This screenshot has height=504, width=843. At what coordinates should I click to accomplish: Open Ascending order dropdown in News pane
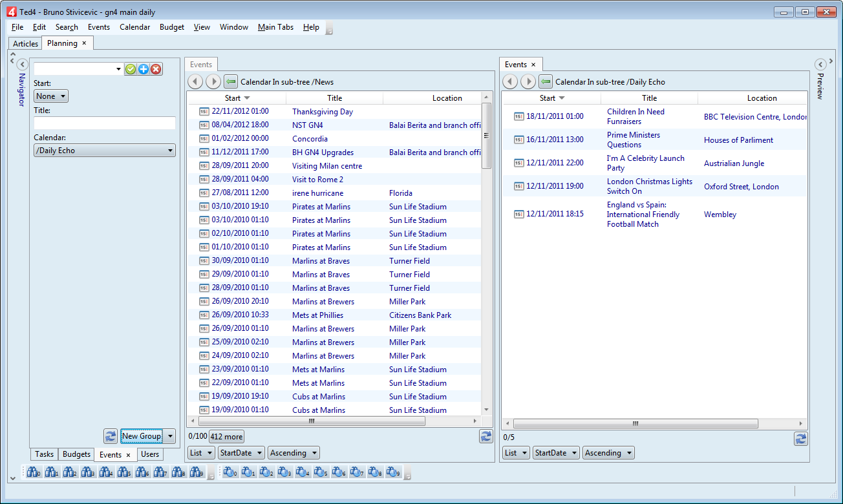coord(293,453)
